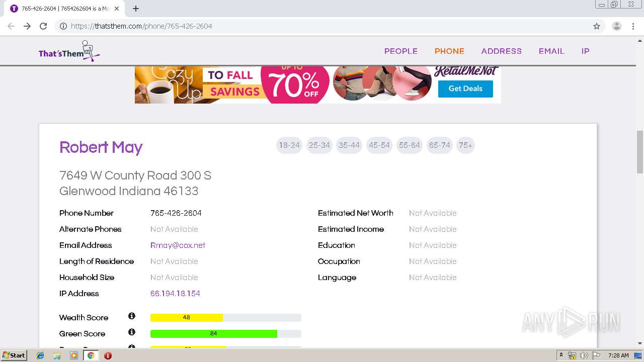Launch Internet Explorer from taskbar

pyautogui.click(x=40, y=355)
